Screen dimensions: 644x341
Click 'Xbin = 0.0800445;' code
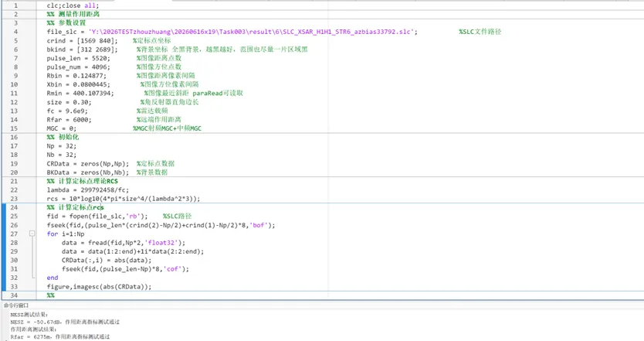[x=79, y=84]
